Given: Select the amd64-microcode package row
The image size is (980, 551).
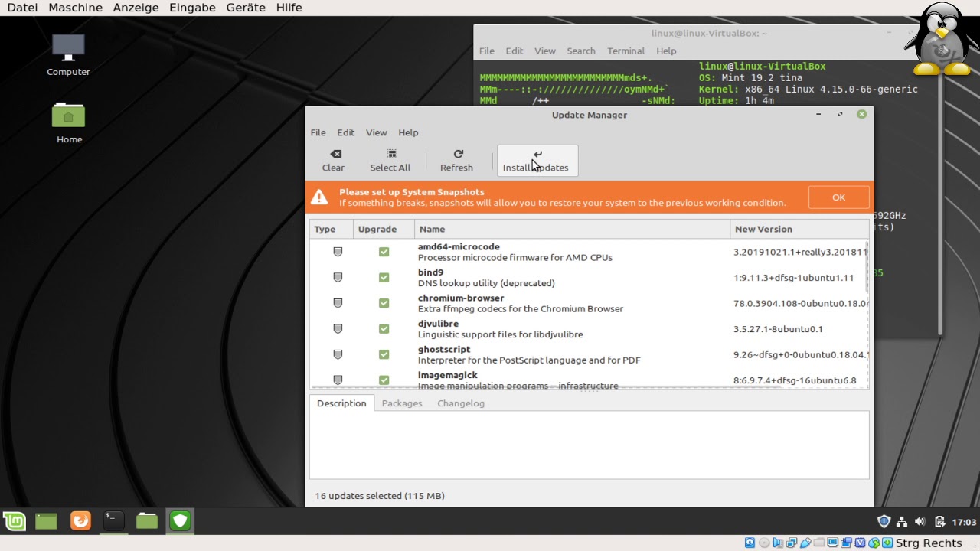Looking at the screenshot, I should click(x=589, y=252).
